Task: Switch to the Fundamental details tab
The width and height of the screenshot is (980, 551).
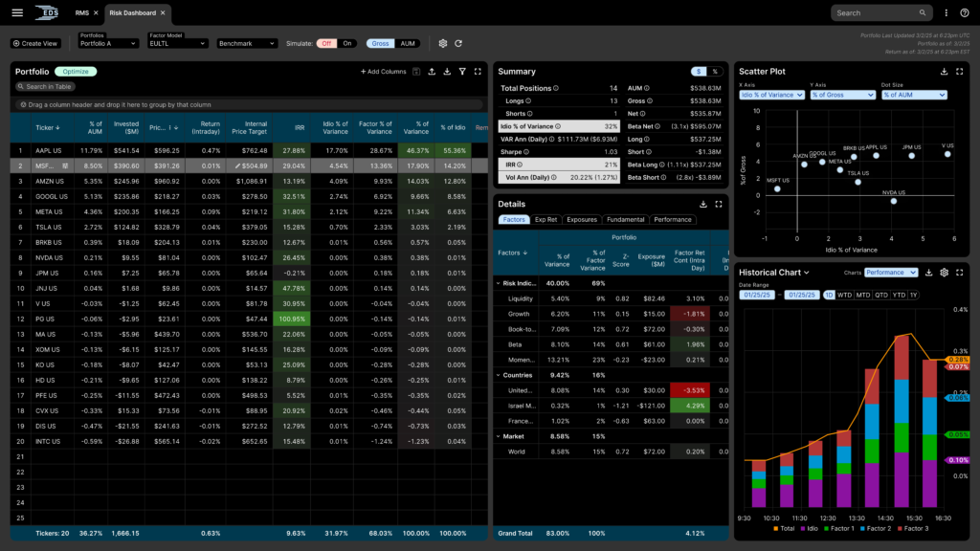Action: (x=626, y=219)
